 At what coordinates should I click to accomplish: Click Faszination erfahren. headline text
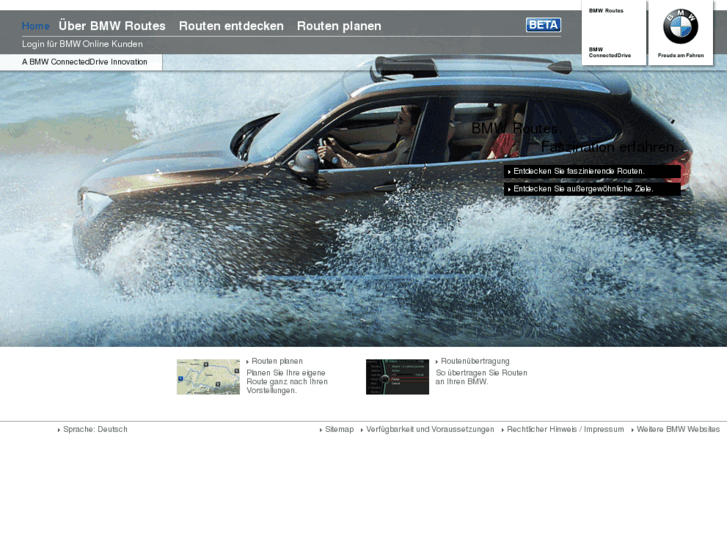[x=609, y=147]
